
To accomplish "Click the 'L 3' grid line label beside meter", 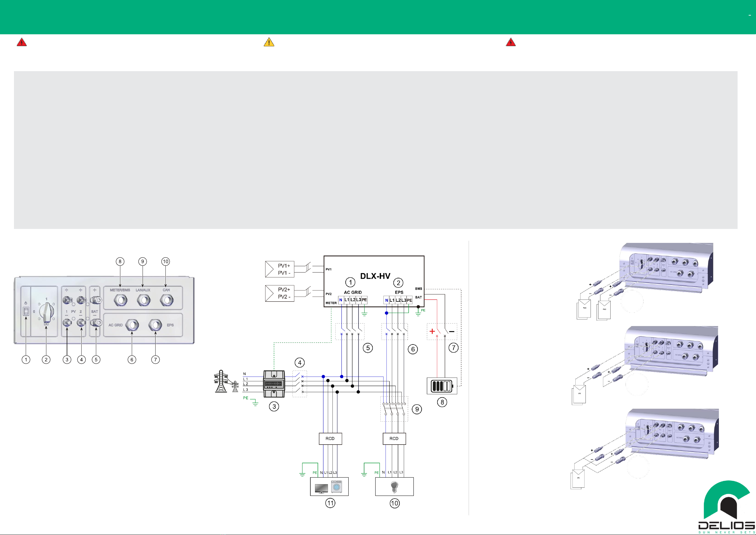I will tap(245, 390).
